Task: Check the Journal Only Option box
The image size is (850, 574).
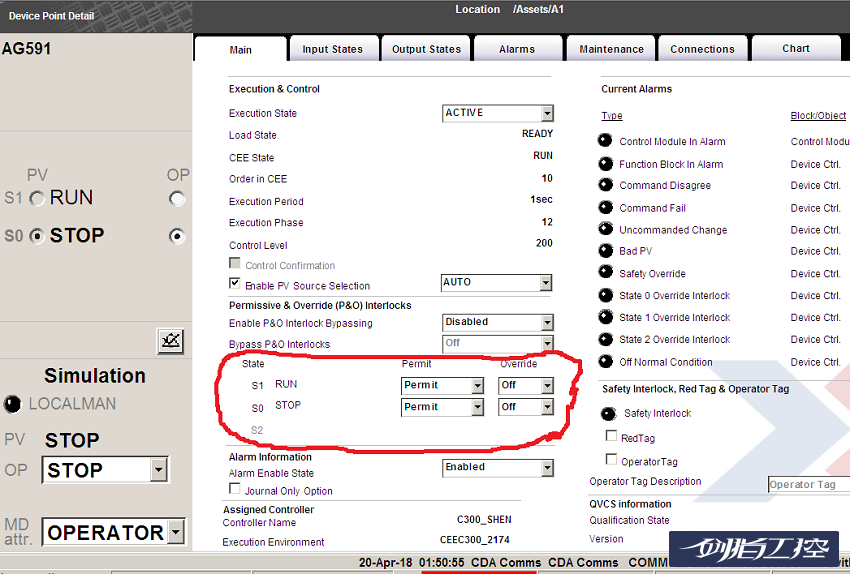Action: pos(235,490)
